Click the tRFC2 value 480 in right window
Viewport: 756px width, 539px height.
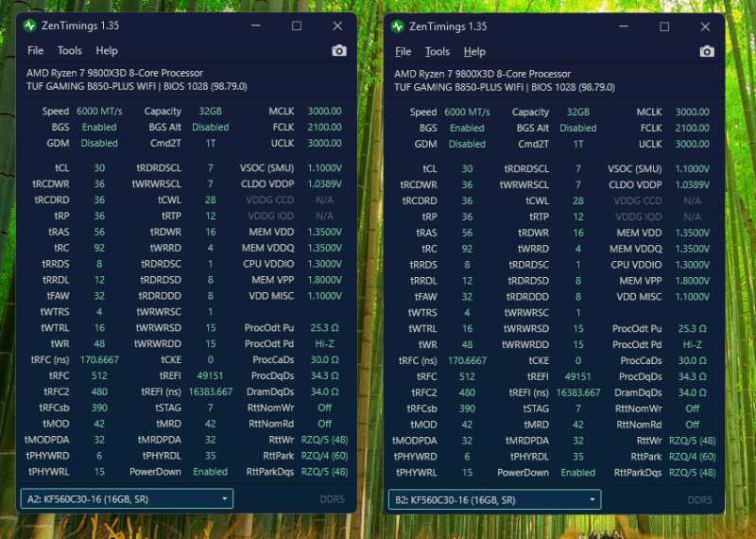[467, 392]
